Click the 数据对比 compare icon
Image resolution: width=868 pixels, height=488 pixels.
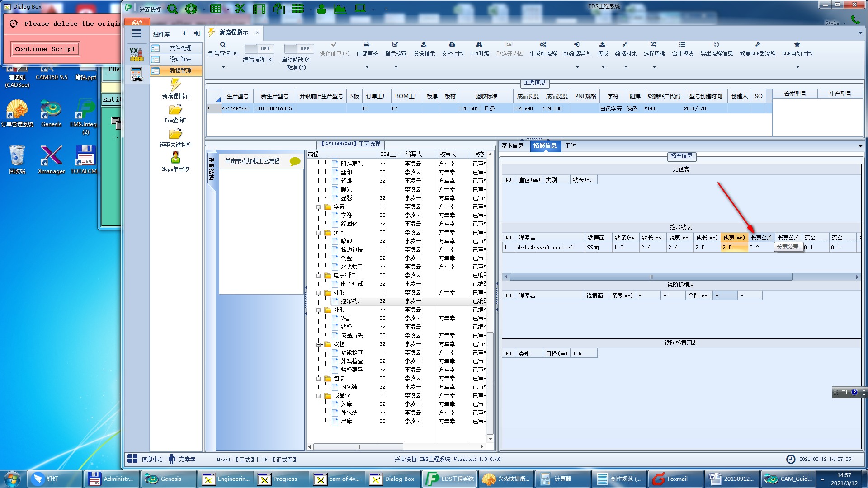625,45
